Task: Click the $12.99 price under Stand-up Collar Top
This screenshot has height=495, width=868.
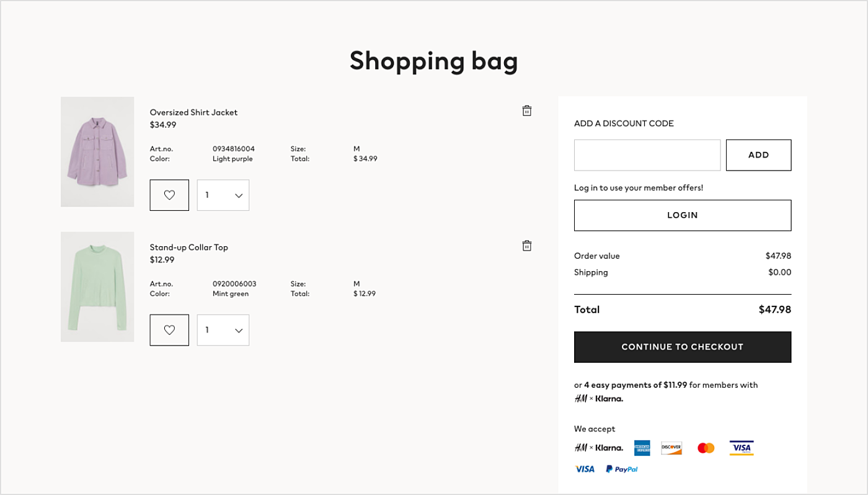Action: [162, 260]
